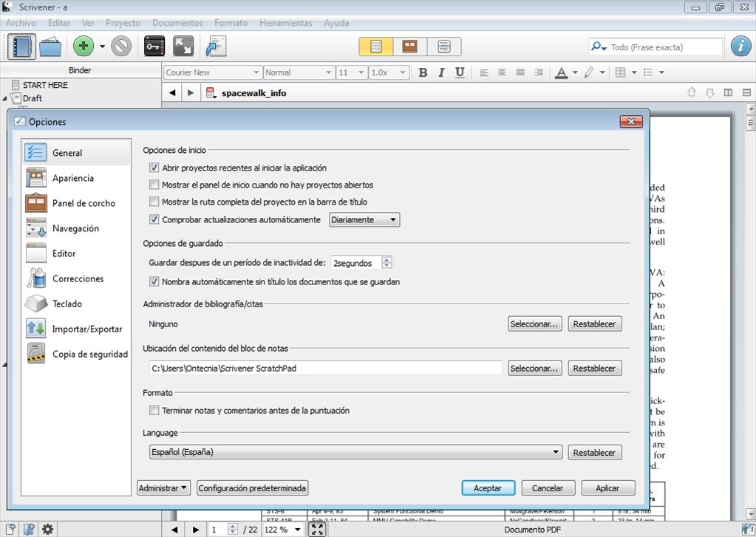Open the Administrar dropdown button
The width and height of the screenshot is (756, 537).
coord(163,488)
